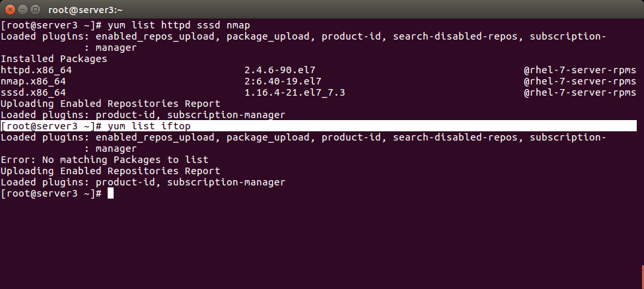Click the nmap.x86_64 package name
Image resolution: width=644 pixels, height=289 pixels.
point(33,81)
